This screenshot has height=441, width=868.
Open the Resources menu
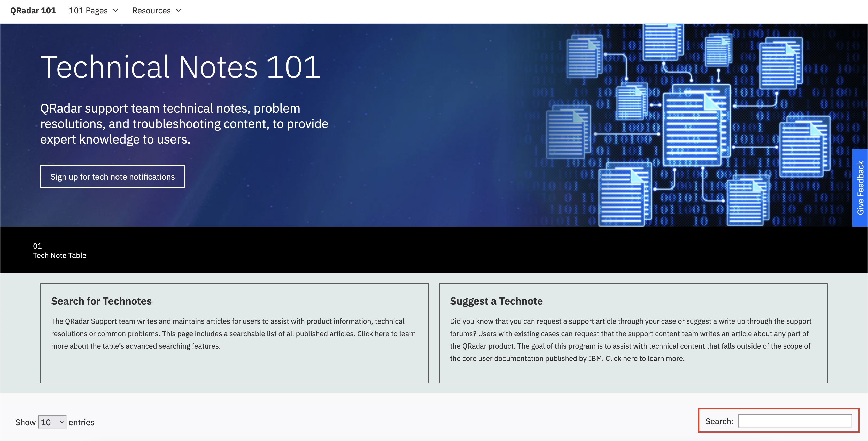(156, 10)
